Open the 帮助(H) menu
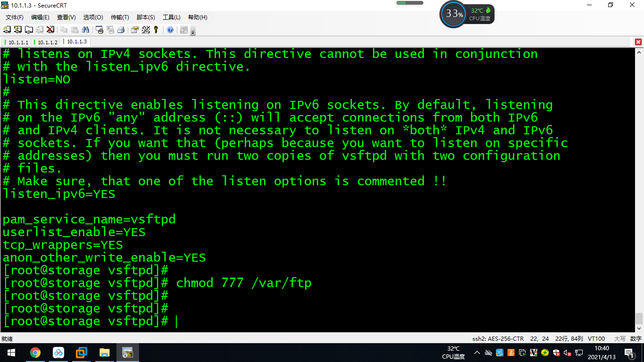Screen dimensions: 644x362 pos(198,17)
